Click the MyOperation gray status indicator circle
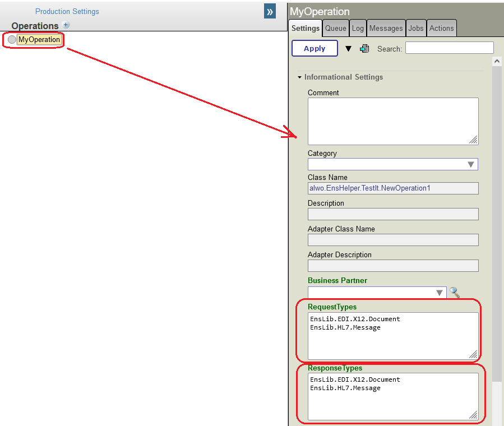The width and height of the screenshot is (504, 426). (12, 40)
